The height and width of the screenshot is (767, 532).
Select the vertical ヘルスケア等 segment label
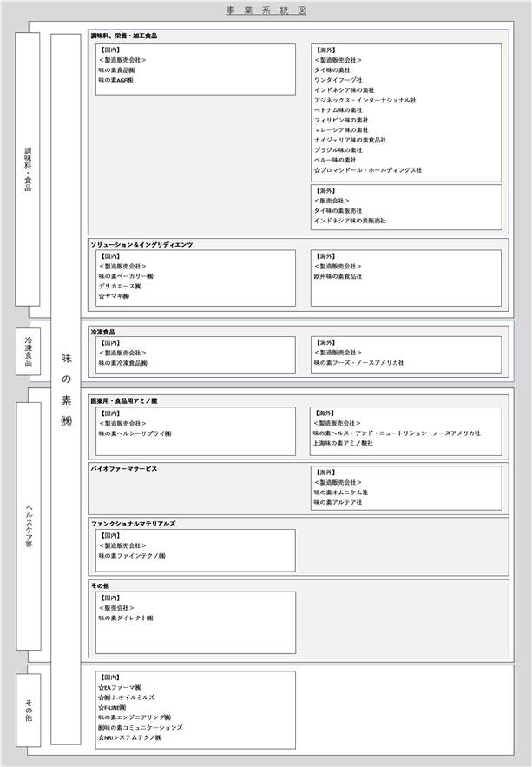coord(29,526)
